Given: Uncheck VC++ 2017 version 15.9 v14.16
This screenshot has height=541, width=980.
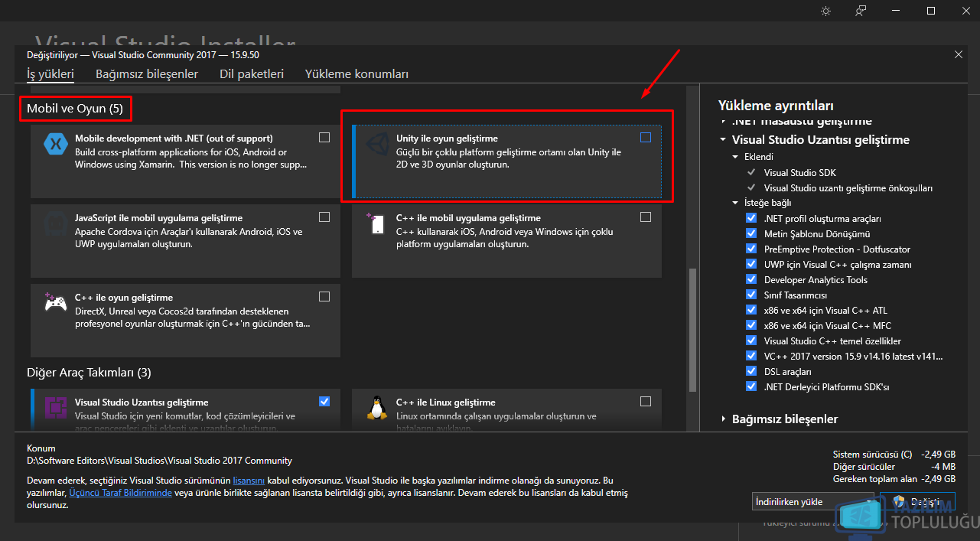Looking at the screenshot, I should (x=750, y=357).
